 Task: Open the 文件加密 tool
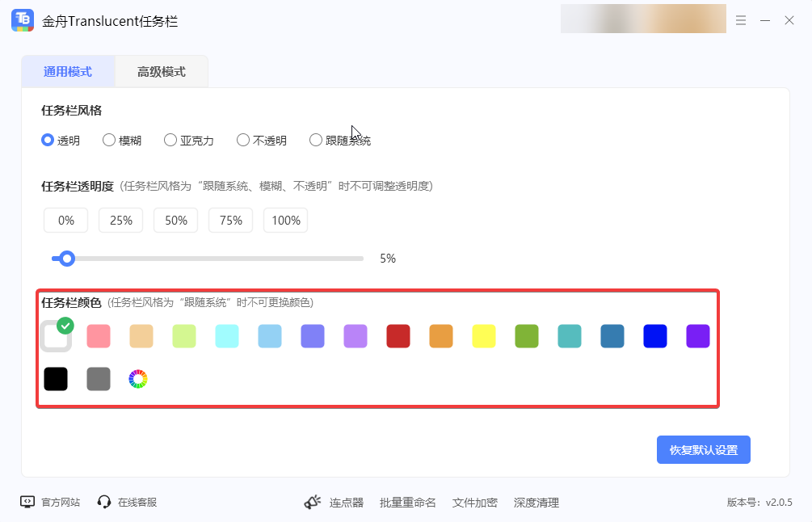coord(475,502)
